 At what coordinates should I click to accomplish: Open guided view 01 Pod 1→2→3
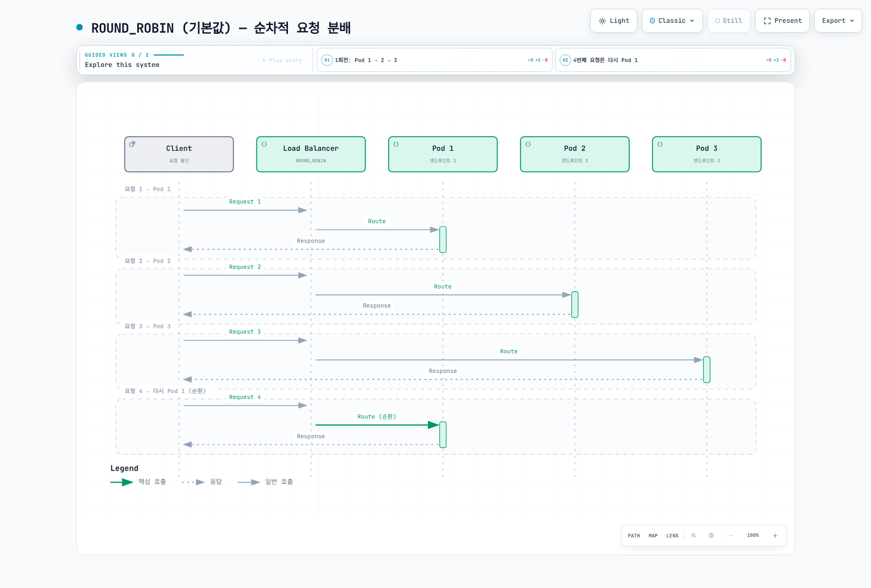pyautogui.click(x=434, y=60)
